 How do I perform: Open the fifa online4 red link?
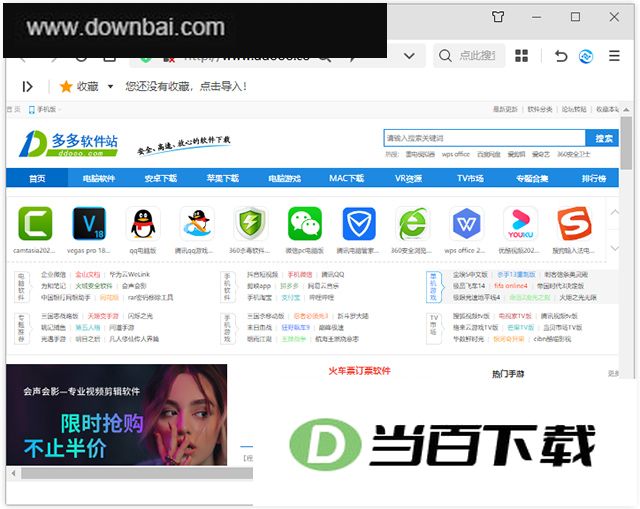[x=511, y=286]
